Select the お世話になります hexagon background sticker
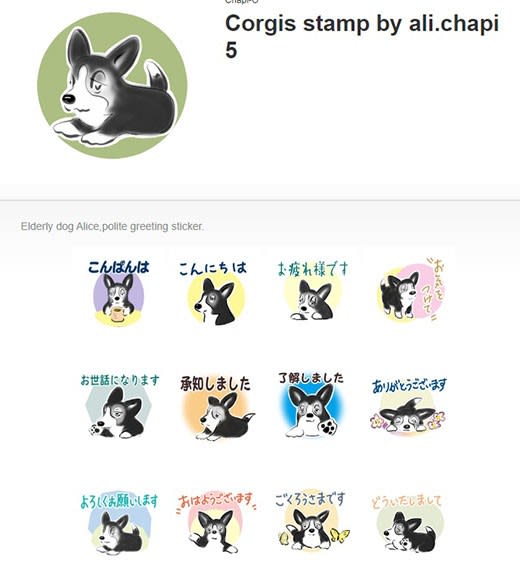Image resolution: width=520 pixels, height=580 pixels. point(119,406)
